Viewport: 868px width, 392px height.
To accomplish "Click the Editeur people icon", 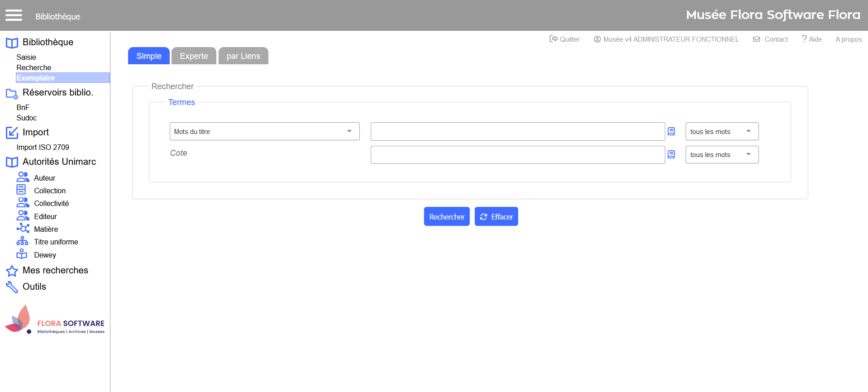I will coord(23,215).
